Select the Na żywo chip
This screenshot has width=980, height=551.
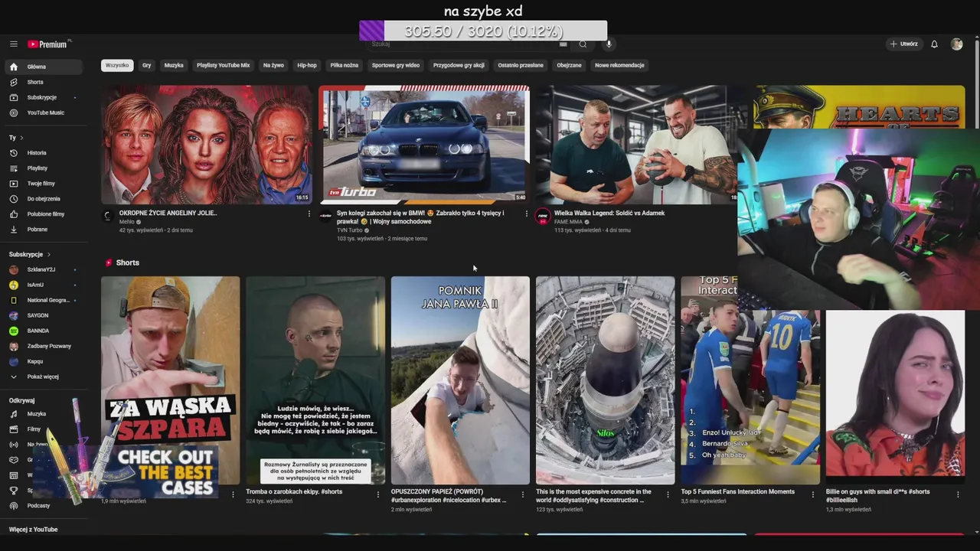tap(273, 65)
